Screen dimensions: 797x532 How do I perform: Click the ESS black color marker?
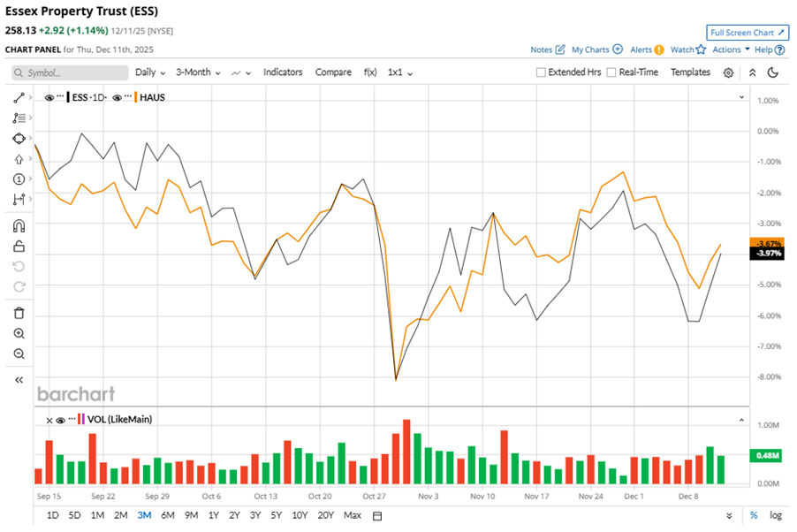pyautogui.click(x=68, y=97)
